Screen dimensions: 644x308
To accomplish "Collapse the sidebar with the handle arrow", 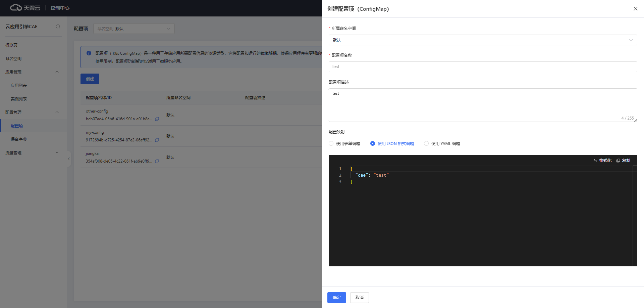I will click(69, 159).
